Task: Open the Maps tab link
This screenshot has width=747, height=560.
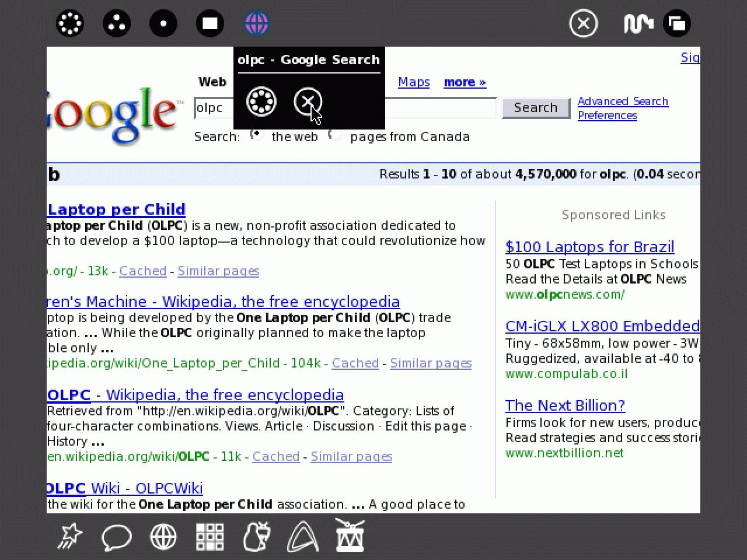Action: click(x=414, y=82)
